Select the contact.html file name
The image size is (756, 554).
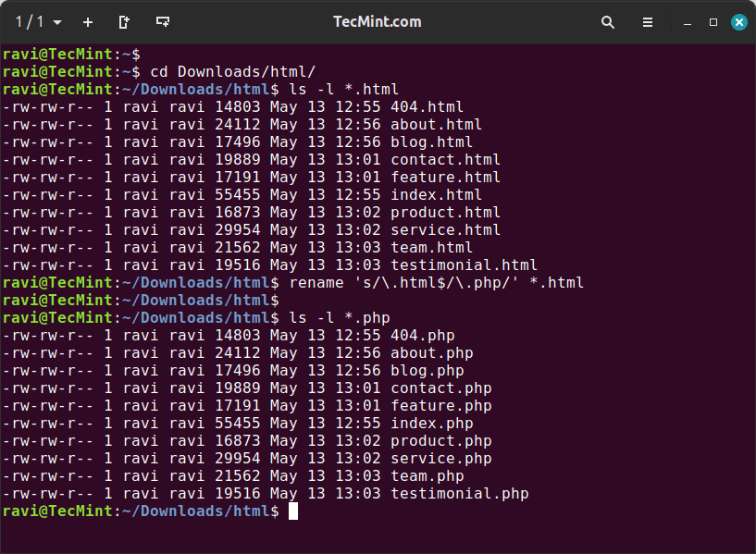pos(445,159)
